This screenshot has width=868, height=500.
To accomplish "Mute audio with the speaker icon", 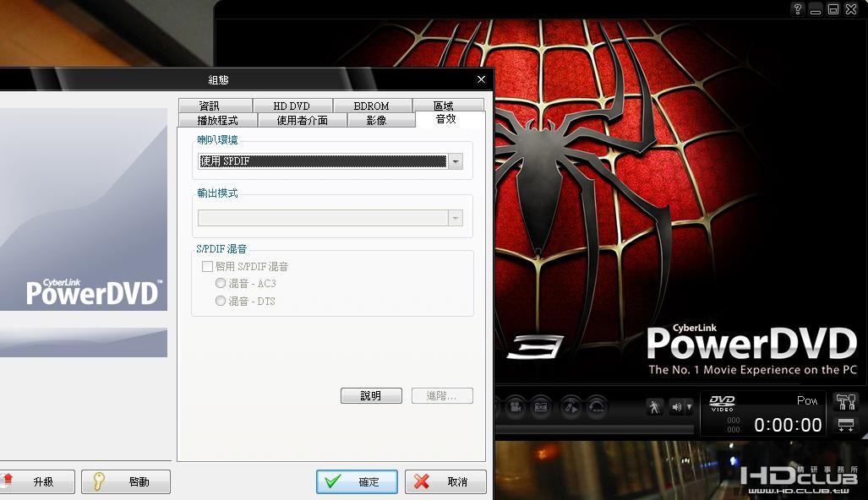I will (x=676, y=408).
